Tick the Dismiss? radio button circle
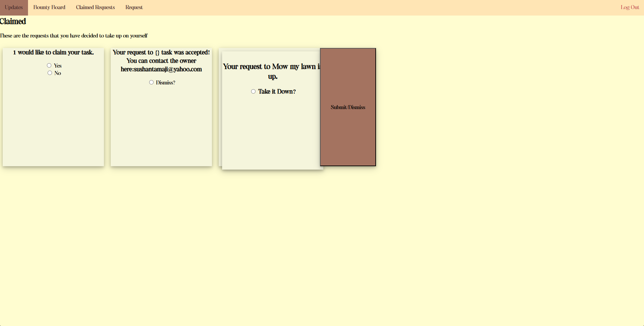 [151, 82]
